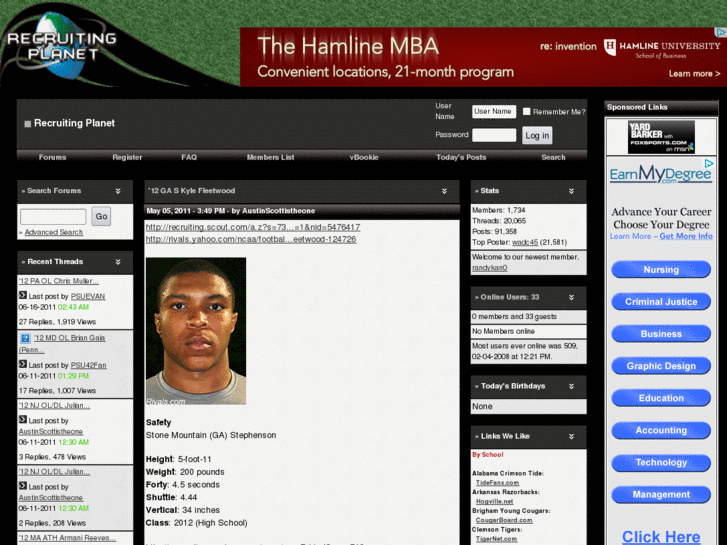Open top poster wadc45 profile
Image resolution: width=727 pixels, height=545 pixels.
pyautogui.click(x=525, y=243)
